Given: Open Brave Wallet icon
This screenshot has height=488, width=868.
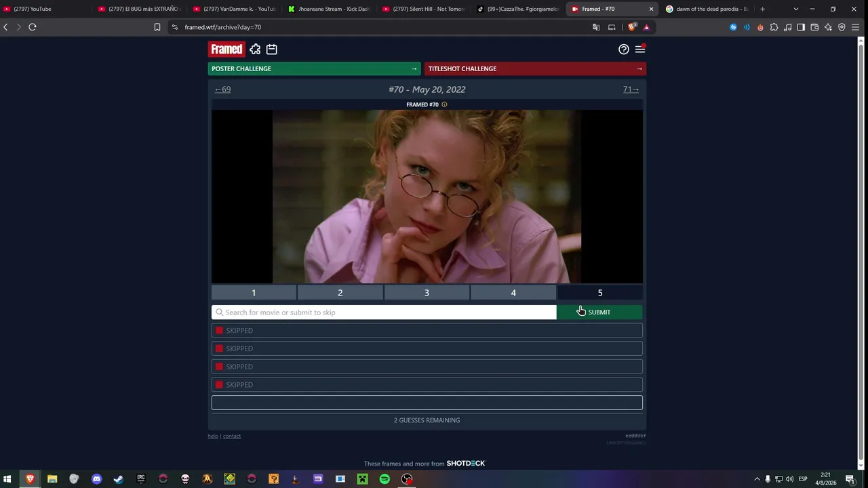Looking at the screenshot, I should 814,27.
